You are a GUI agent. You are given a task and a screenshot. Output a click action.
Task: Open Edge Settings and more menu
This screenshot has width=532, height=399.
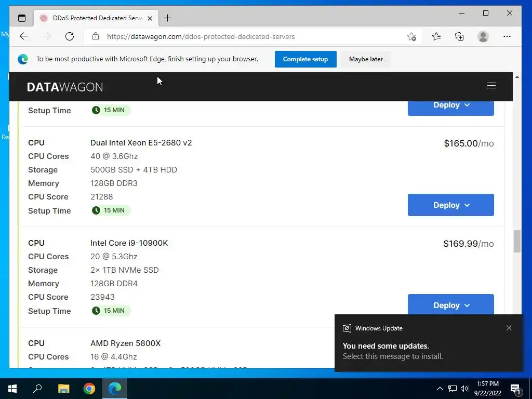click(x=507, y=36)
